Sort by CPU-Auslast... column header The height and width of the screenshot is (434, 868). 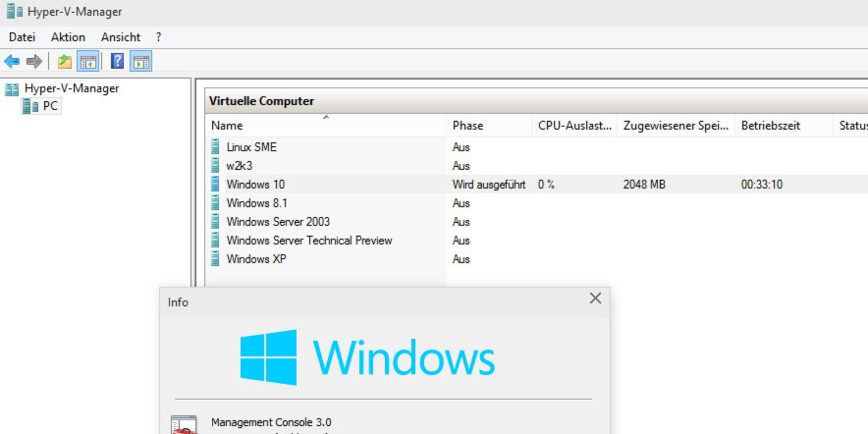tap(574, 126)
